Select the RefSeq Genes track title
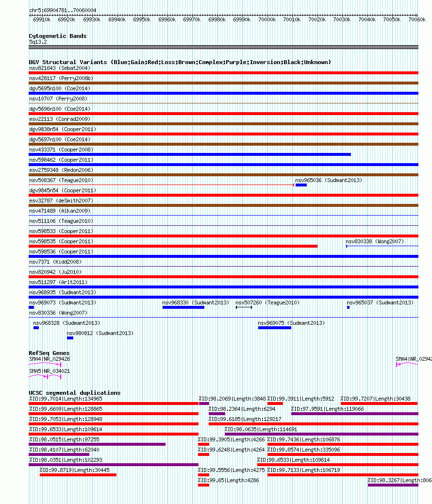The width and height of the screenshot is (432, 504). coord(49,353)
